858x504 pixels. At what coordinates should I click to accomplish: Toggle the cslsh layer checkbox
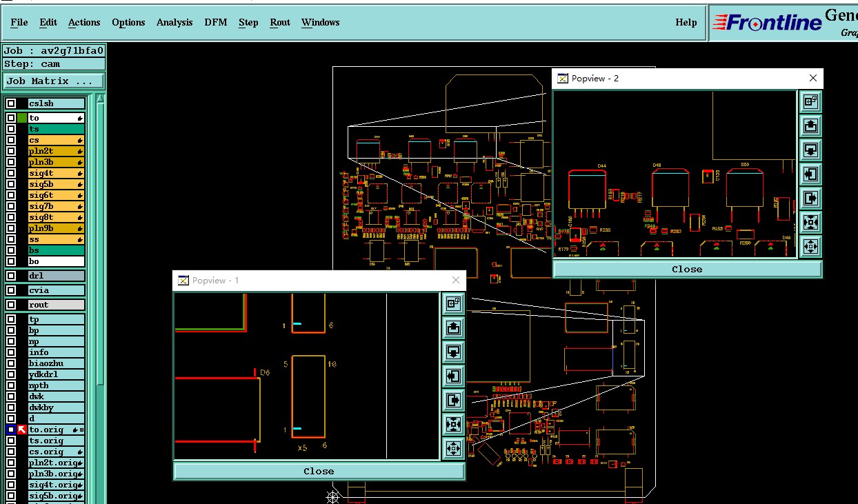(10, 103)
